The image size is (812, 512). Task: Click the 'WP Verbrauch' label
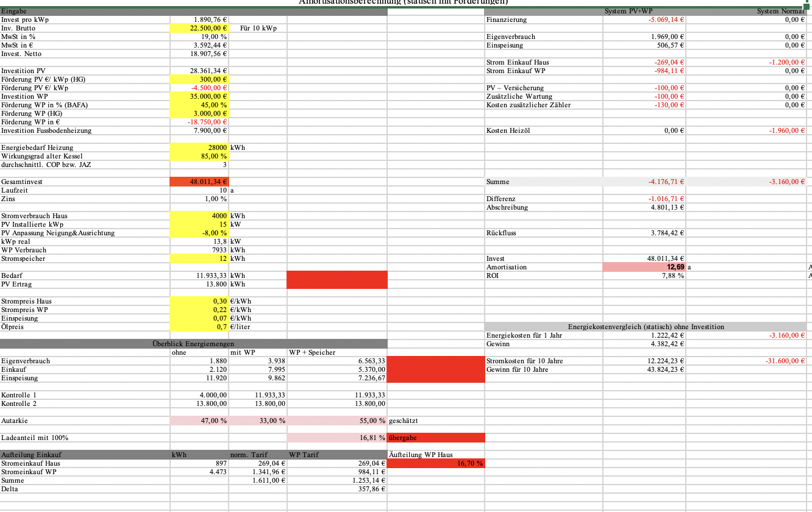tap(24, 250)
